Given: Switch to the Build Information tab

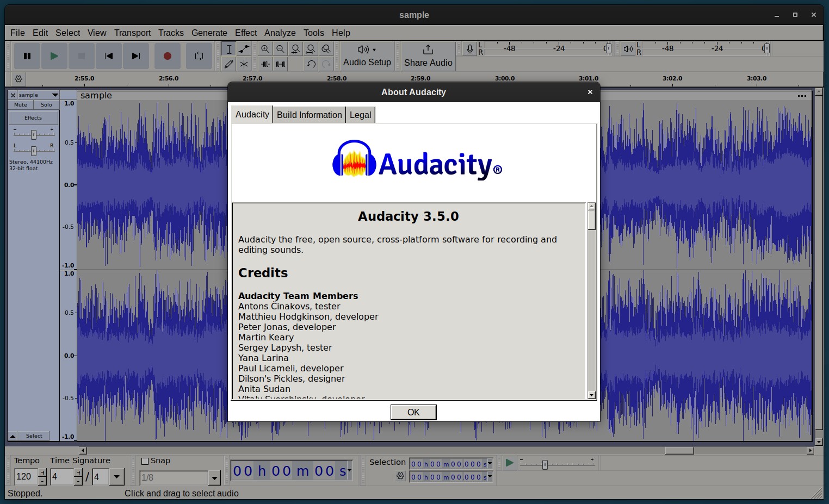Looking at the screenshot, I should [309, 115].
